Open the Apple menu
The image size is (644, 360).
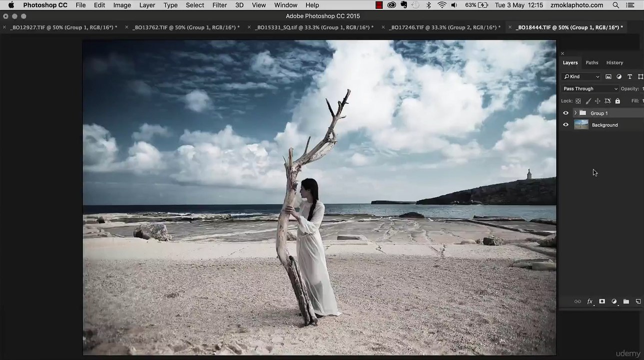click(x=11, y=5)
